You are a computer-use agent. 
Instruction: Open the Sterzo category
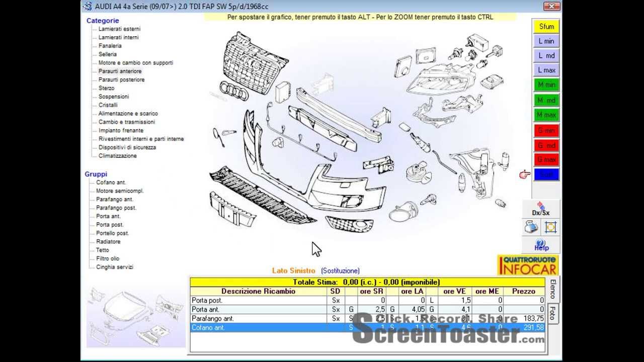106,88
